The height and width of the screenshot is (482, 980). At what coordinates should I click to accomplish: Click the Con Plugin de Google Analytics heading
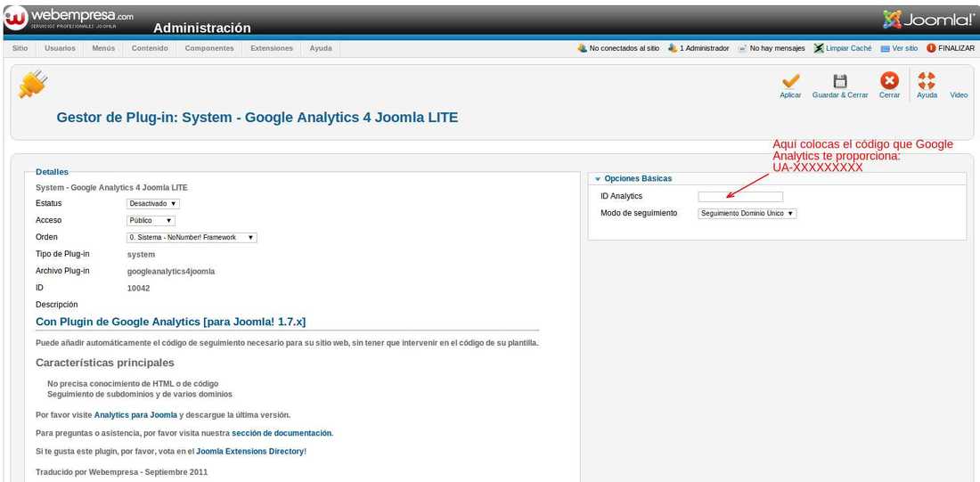pyautogui.click(x=171, y=322)
